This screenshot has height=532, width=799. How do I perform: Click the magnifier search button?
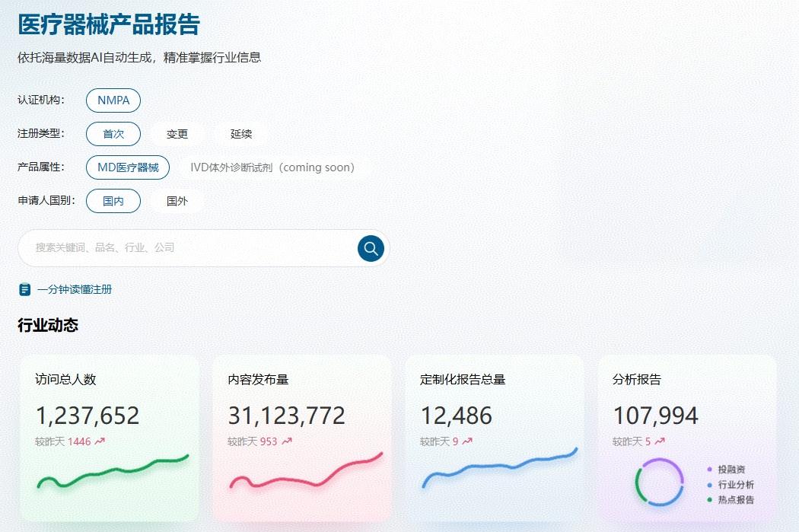click(x=371, y=248)
